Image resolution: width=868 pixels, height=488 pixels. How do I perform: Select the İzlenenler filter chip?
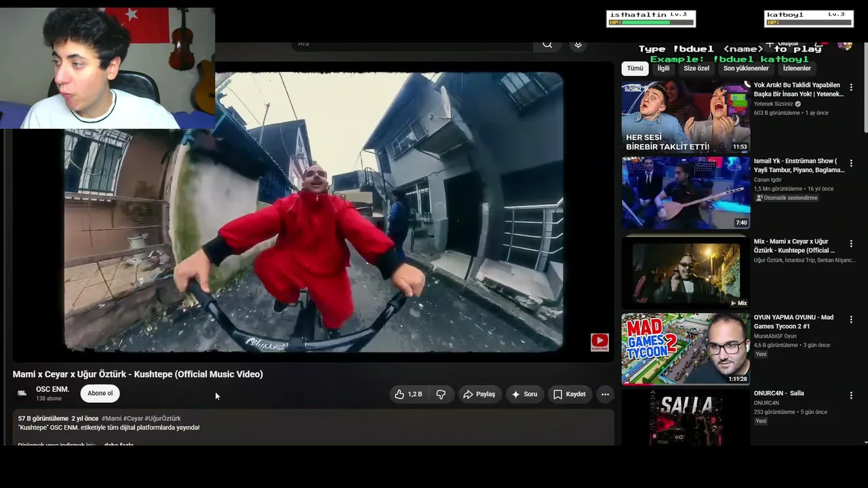click(797, 68)
